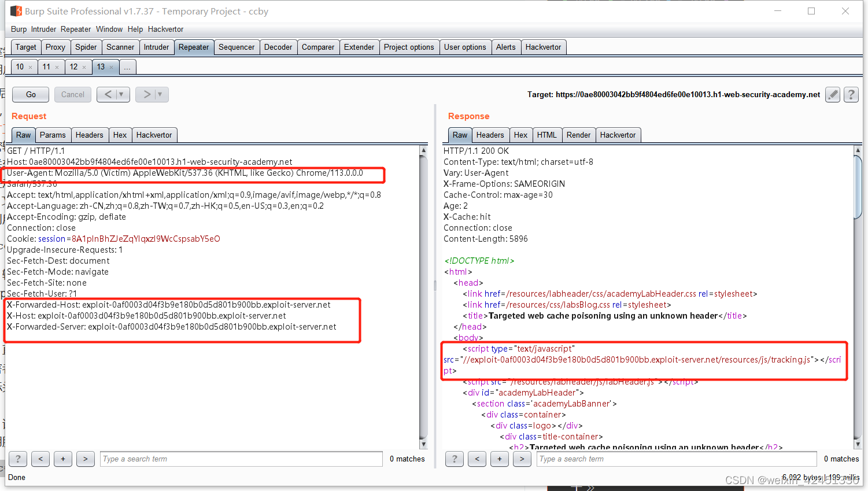The width and height of the screenshot is (868, 491).
Task: Go to next match in request search
Action: 86,459
